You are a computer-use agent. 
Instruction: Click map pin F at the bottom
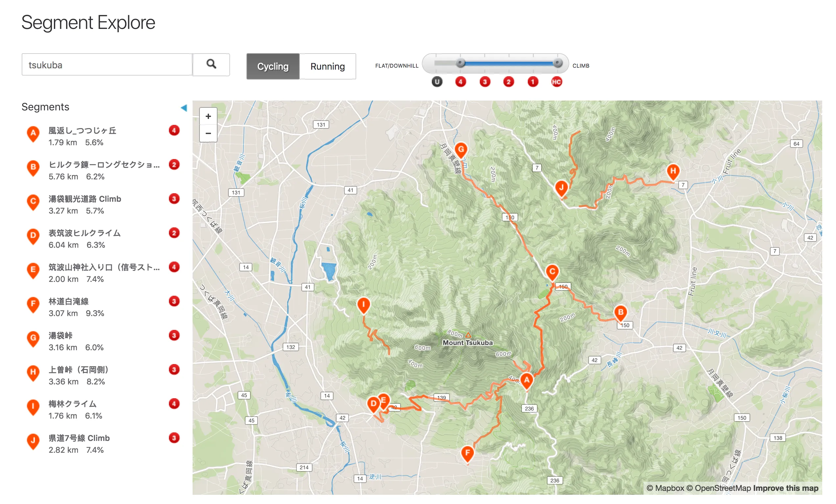pos(467,453)
